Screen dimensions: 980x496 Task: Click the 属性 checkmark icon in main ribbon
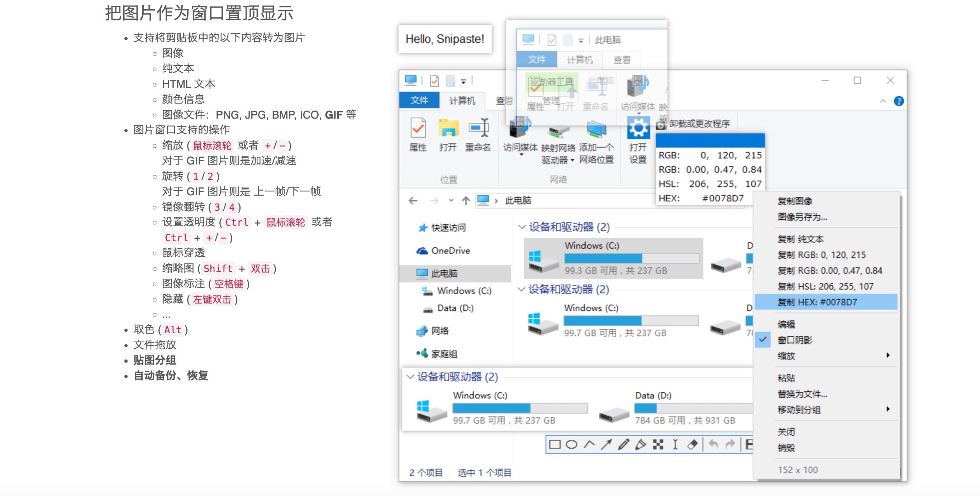click(418, 128)
